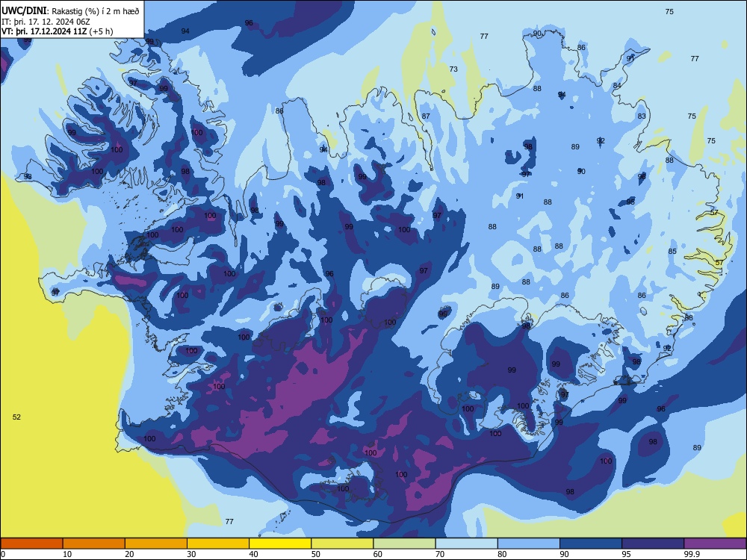Click the legend tick label 60
Viewport: 747px width, 560px height.
378,554
